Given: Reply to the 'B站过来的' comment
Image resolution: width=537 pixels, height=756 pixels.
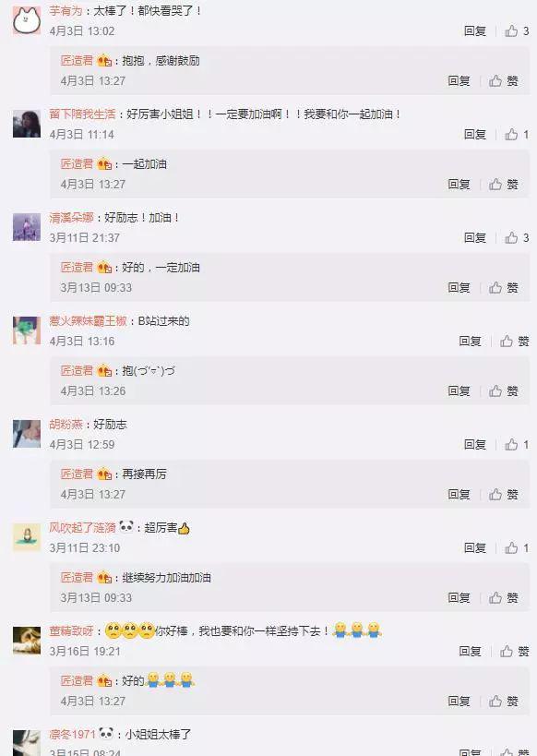Looking at the screenshot, I should point(470,342).
